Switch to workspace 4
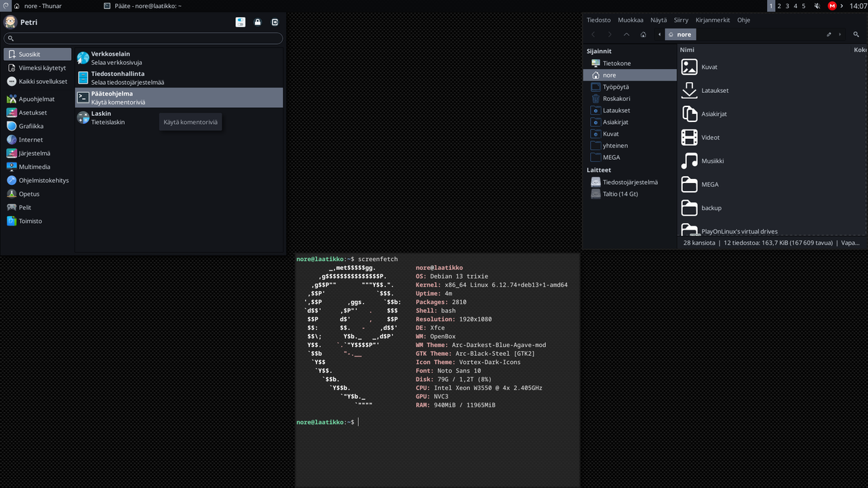 (795, 5)
